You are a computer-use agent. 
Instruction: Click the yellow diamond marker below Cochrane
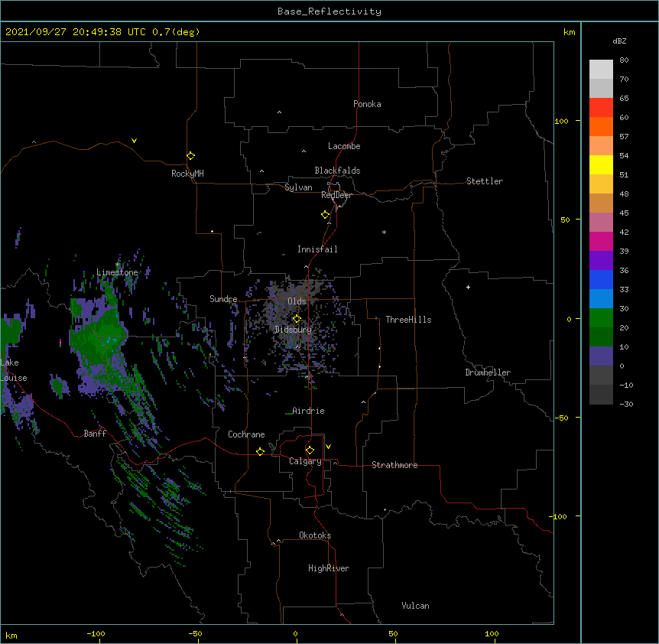260,451
